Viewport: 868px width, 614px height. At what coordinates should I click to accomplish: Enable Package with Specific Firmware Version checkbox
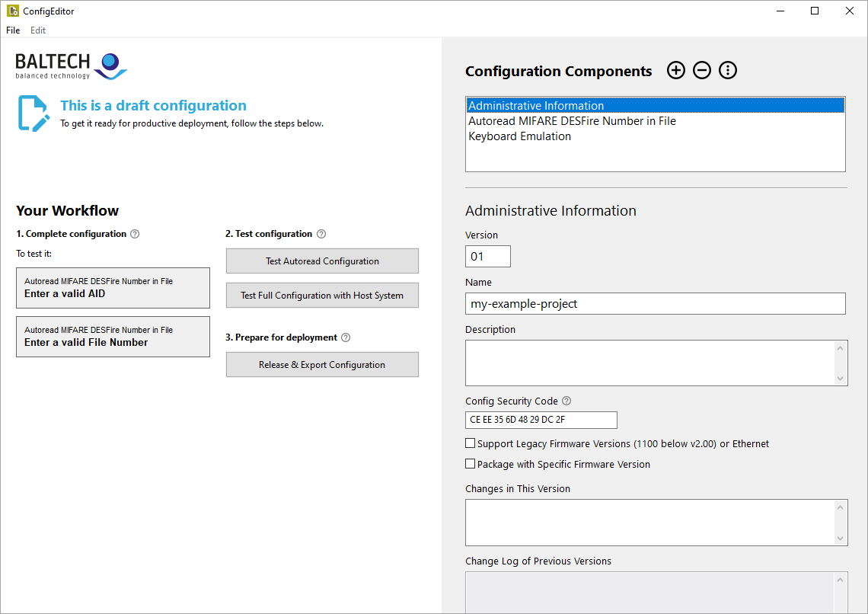(470, 463)
